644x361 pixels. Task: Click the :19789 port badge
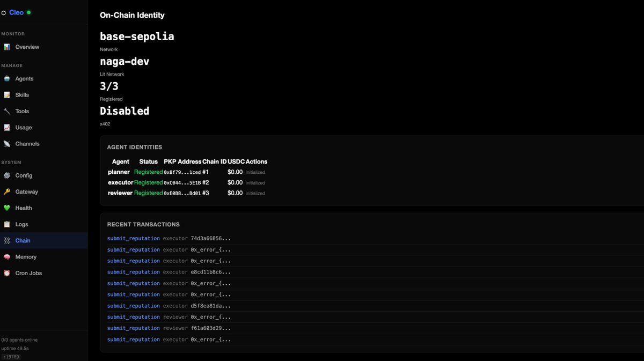pyautogui.click(x=11, y=356)
